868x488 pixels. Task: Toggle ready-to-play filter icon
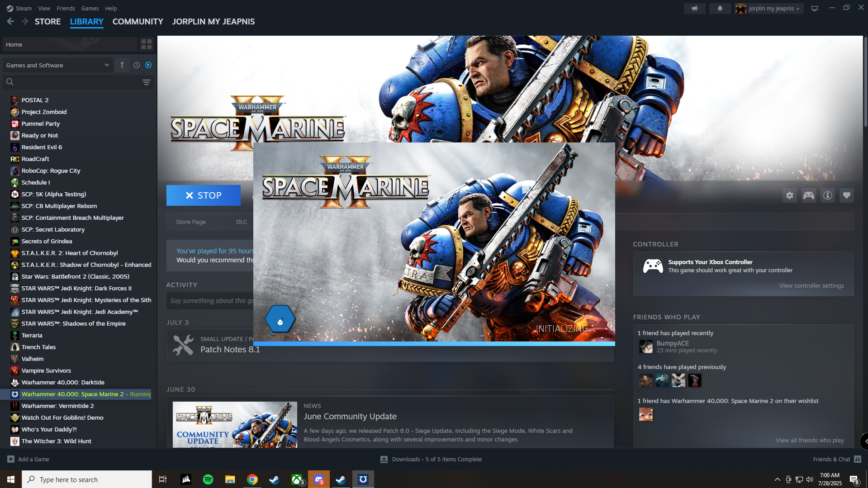148,65
